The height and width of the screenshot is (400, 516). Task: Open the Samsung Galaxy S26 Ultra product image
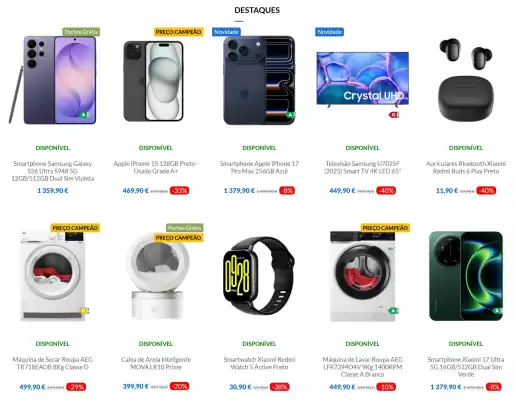tap(53, 80)
